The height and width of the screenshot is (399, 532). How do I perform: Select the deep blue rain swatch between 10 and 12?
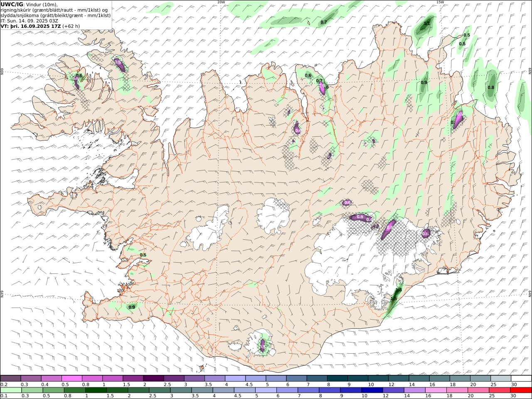point(372,390)
